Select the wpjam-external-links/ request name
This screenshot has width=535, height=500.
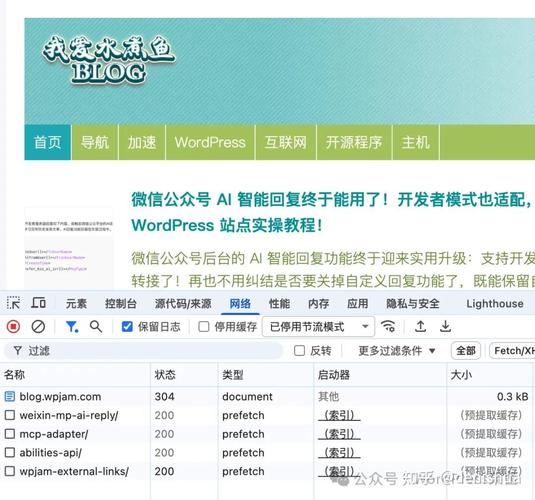click(74, 471)
